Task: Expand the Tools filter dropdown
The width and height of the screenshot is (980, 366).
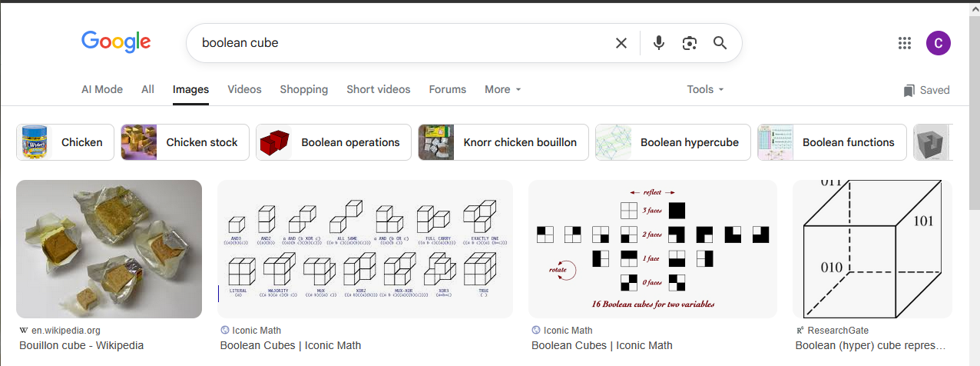Action: pos(705,89)
